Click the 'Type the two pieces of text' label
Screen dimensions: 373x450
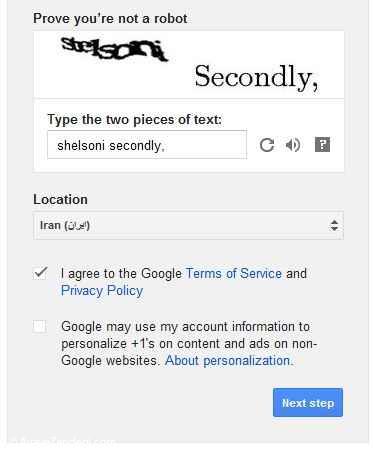(135, 120)
